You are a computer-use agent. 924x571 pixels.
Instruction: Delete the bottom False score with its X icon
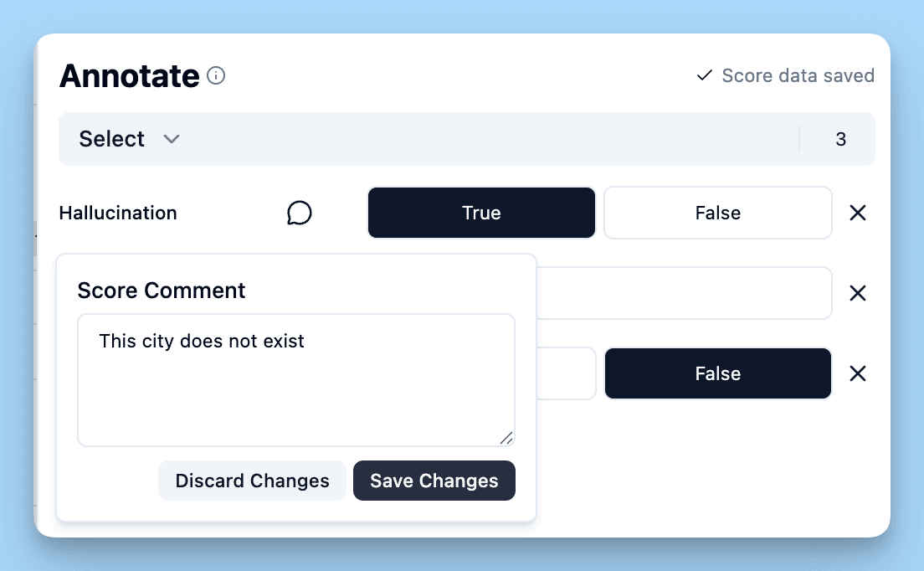857,373
